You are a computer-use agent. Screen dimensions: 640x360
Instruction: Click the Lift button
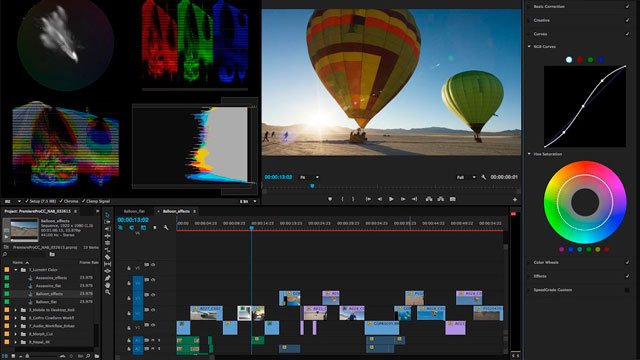pos(429,199)
